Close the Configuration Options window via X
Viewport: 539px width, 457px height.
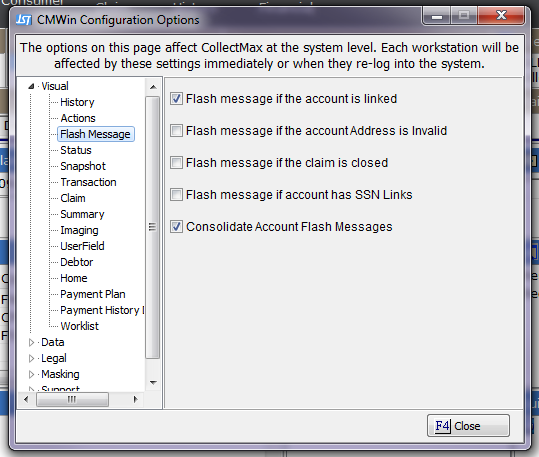pyautogui.click(x=501, y=15)
